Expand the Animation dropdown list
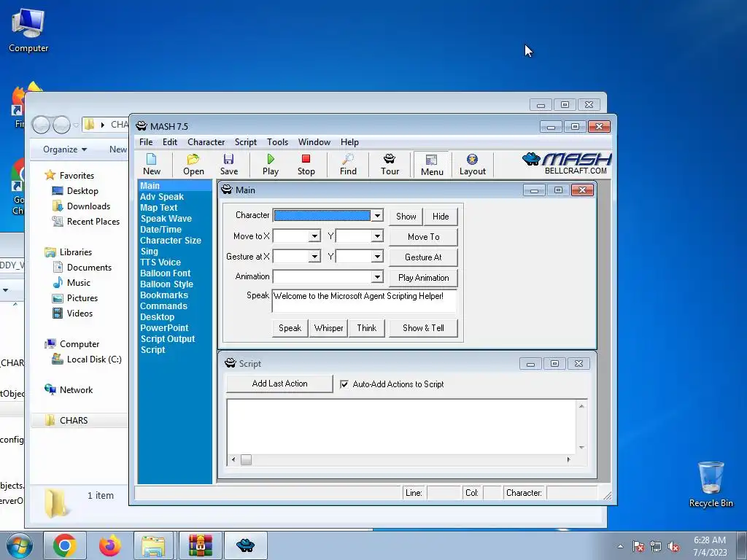This screenshot has width=747, height=560. pyautogui.click(x=377, y=276)
